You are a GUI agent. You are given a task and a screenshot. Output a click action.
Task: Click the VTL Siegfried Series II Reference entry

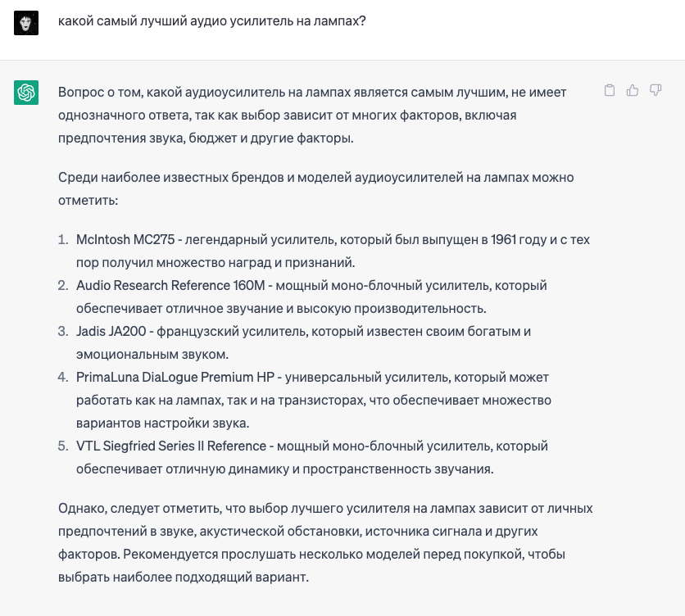coord(171,446)
